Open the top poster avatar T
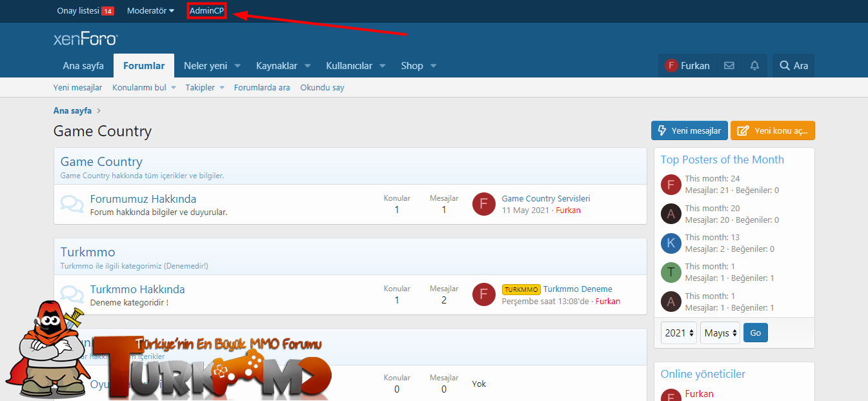The image size is (868, 401). click(671, 272)
